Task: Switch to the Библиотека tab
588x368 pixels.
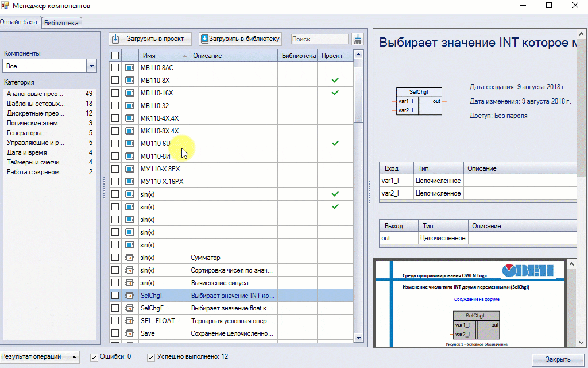Action: [x=61, y=23]
